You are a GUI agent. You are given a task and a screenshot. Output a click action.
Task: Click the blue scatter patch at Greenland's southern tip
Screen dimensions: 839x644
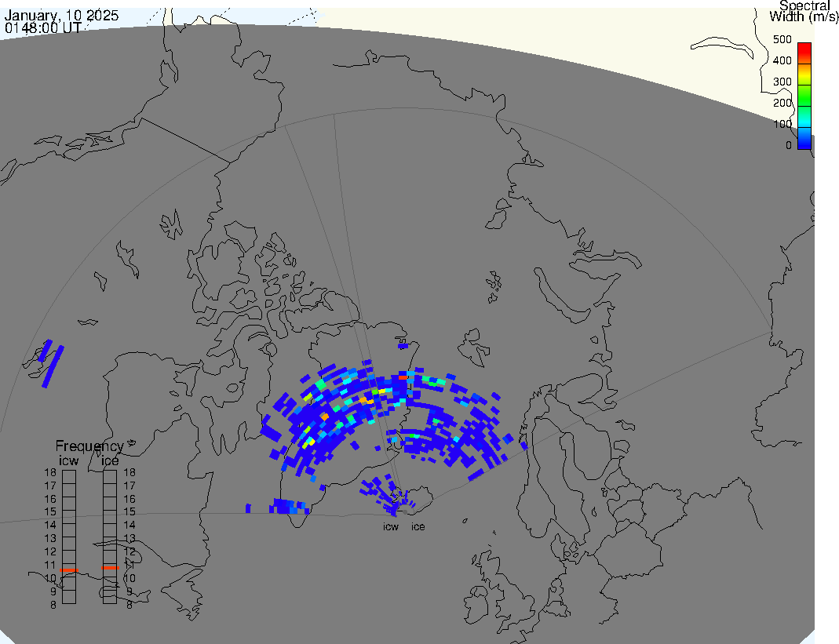[x=289, y=506]
